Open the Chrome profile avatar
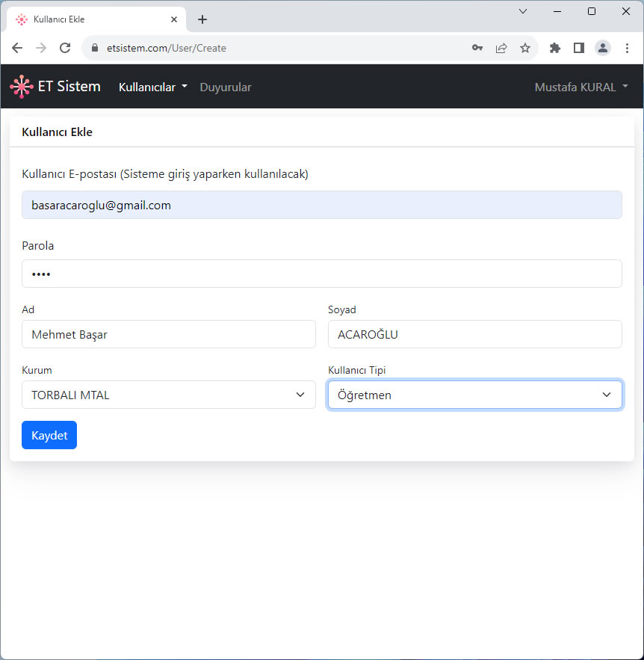Image resolution: width=644 pixels, height=660 pixels. click(x=603, y=48)
